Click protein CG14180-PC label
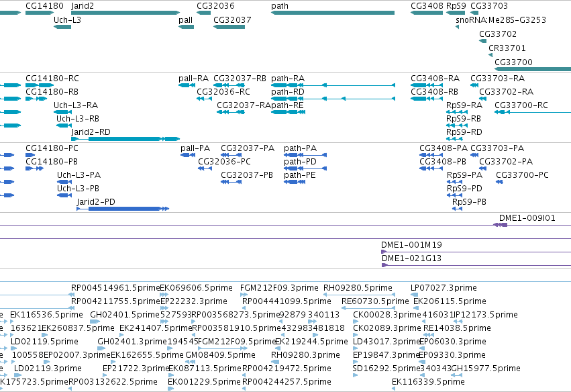 [52, 148]
